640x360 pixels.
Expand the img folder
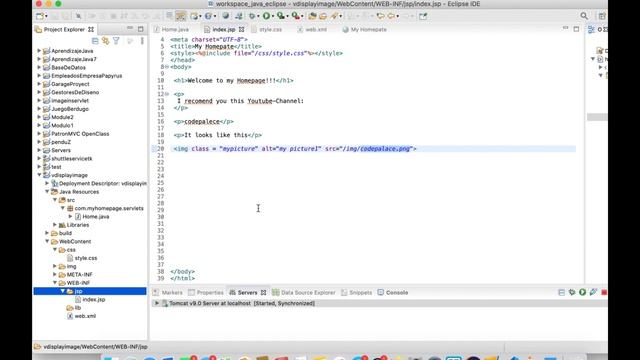55,266
